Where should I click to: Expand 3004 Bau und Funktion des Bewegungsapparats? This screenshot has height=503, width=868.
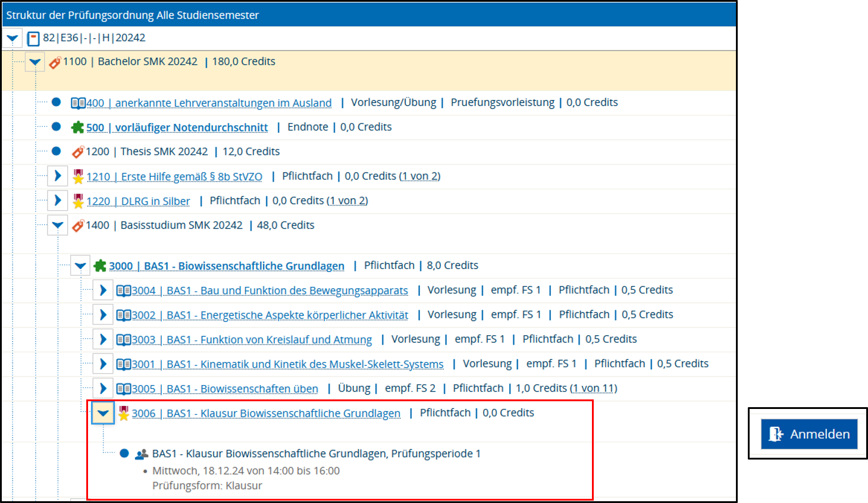coord(103,290)
